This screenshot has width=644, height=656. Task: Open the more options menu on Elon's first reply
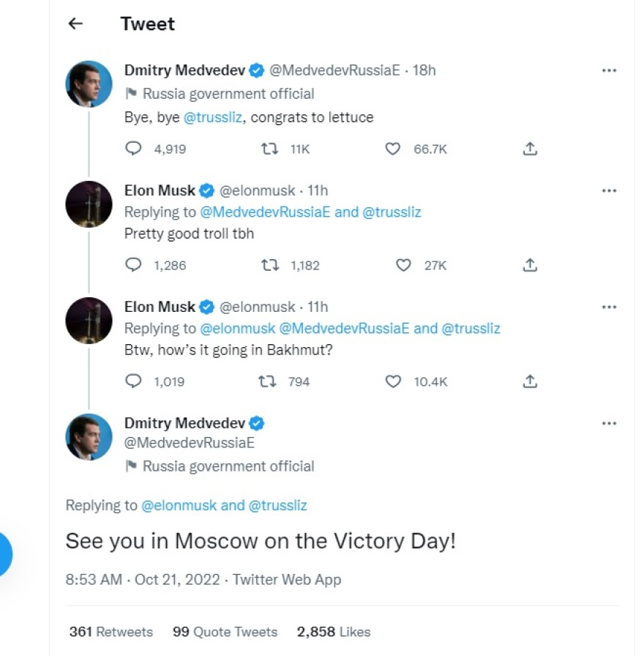(609, 190)
